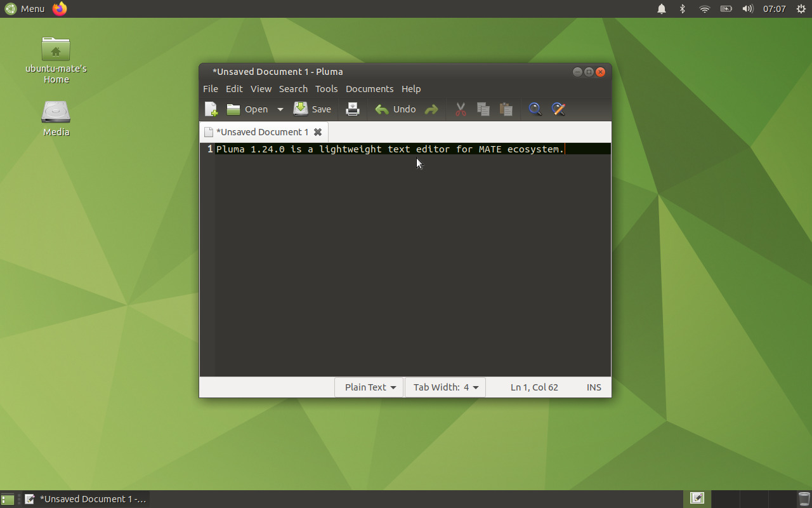Close the Pluma window
This screenshot has height=508, width=812.
pos(600,72)
